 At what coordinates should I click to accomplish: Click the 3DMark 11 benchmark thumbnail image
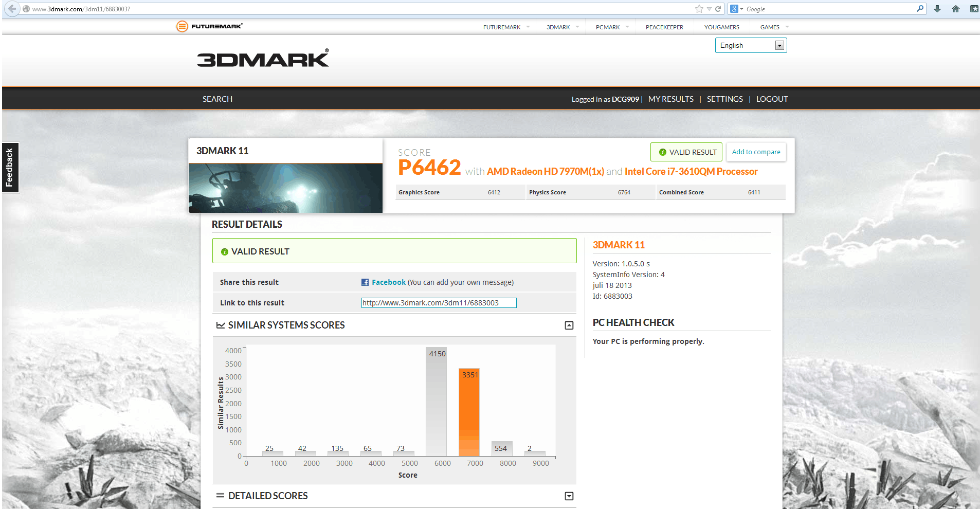point(285,188)
